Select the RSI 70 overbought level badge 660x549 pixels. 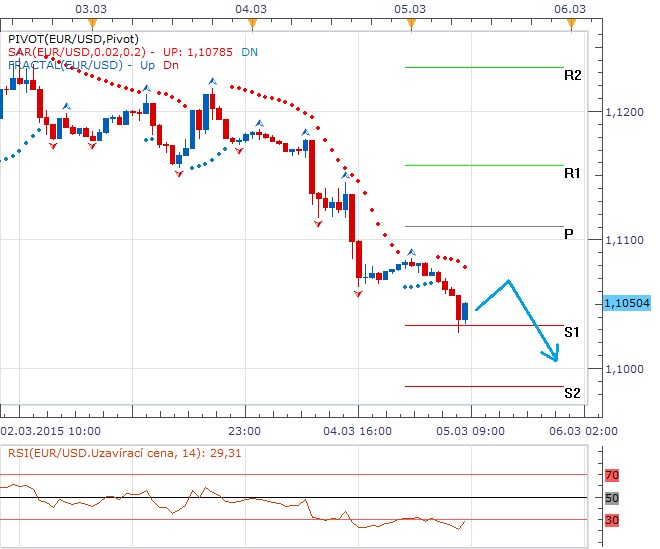(614, 475)
